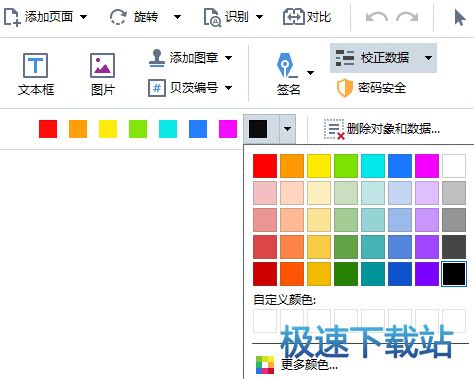Click the Redo arrow
This screenshot has width=474, height=379.
[x=407, y=17]
